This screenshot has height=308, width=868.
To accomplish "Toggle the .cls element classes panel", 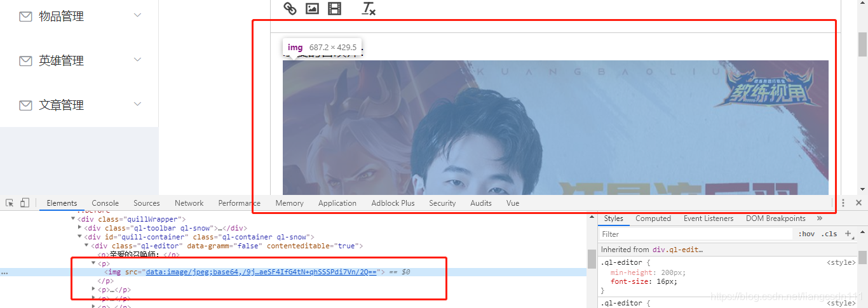I will point(829,234).
